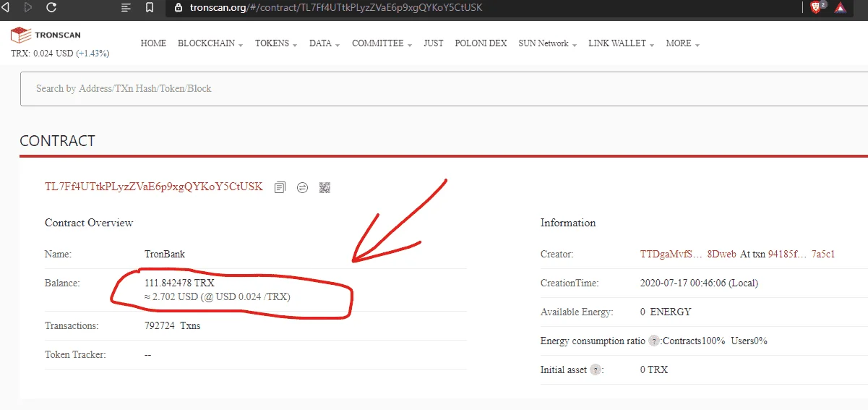Expand the BLOCKCHAIN menu dropdown
The image size is (868, 410).
[x=210, y=43]
